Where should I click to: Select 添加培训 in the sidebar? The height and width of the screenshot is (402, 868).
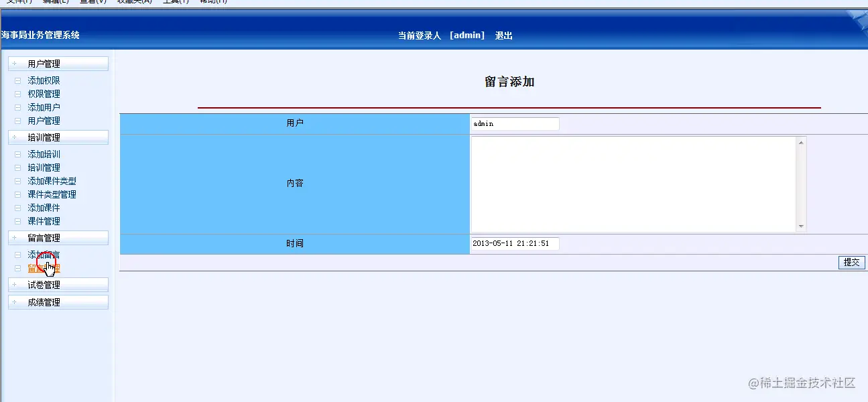[44, 154]
